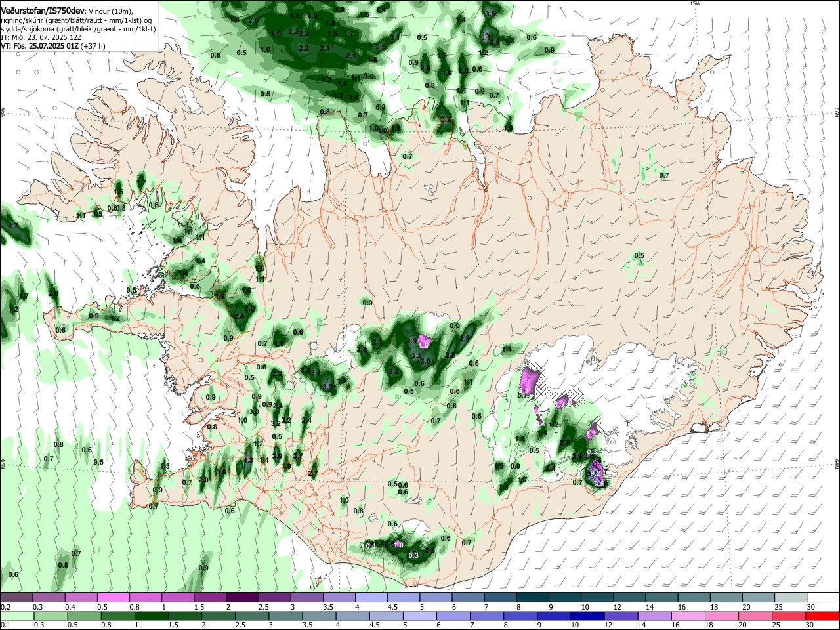Pick the lavender swatch between 14 and 16

[x=654, y=616]
